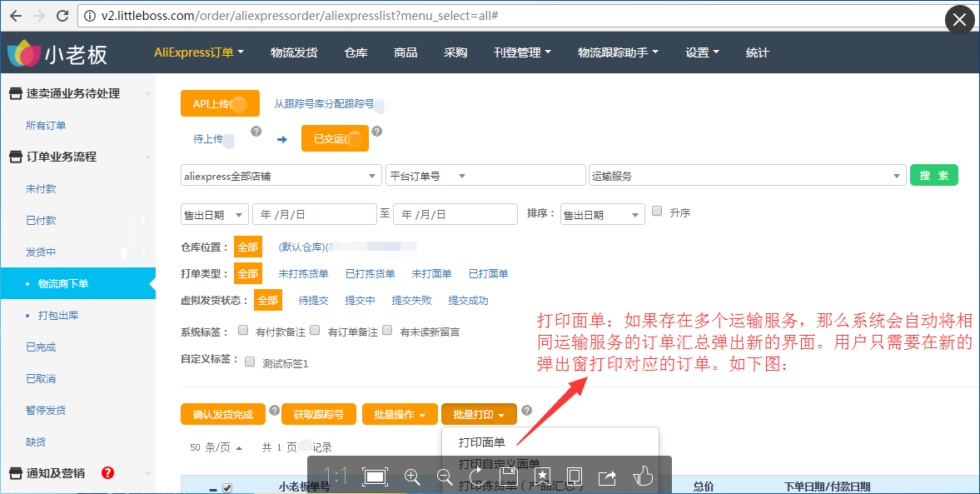This screenshot has height=494, width=980.
Task: Check the 有付款备注 checkbox
Action: [x=243, y=330]
